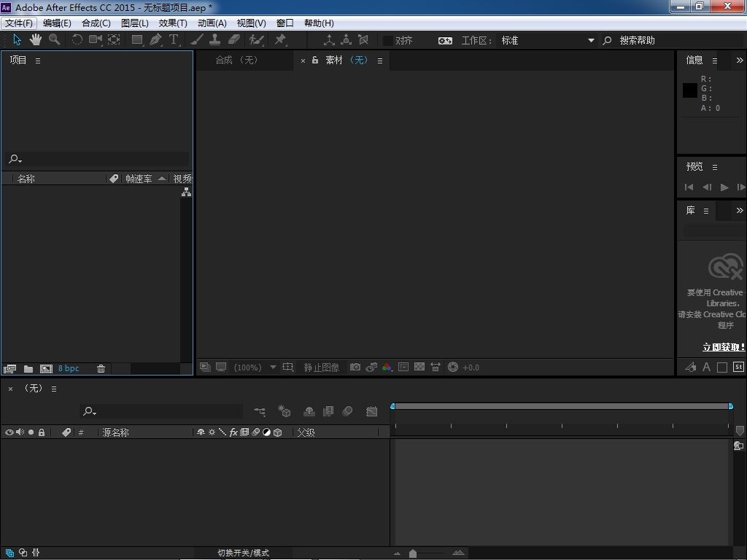
Task: Open the 效果(T) menu
Action: (172, 23)
